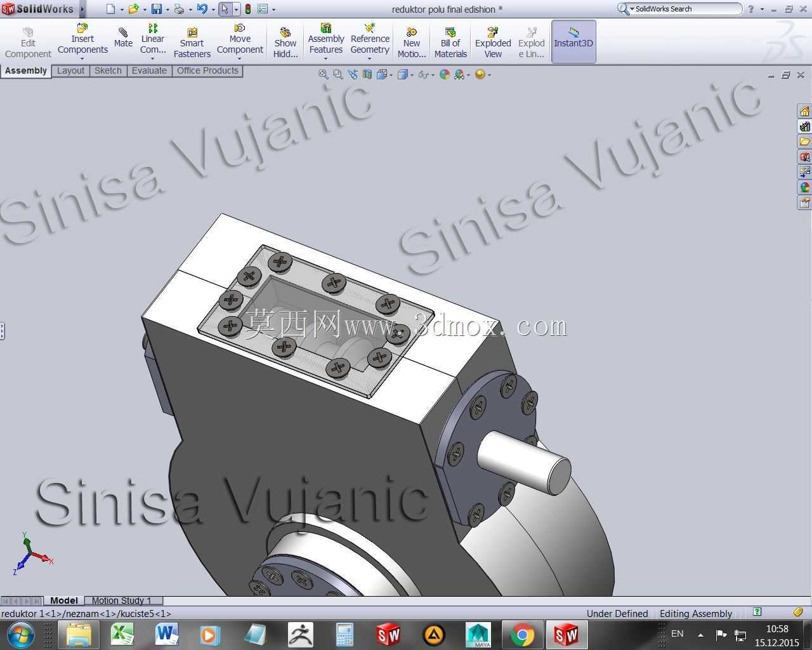
Task: Click the Explode Line Sketch button
Action: (532, 42)
